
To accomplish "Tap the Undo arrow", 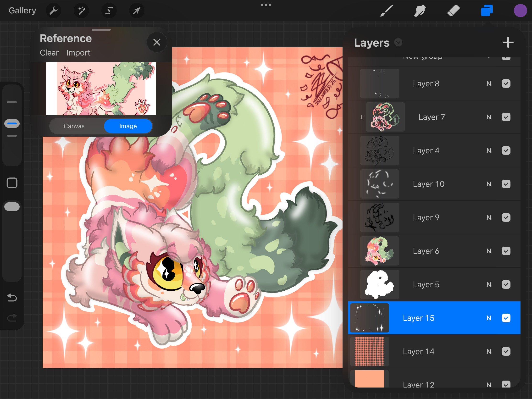I will (x=12, y=298).
